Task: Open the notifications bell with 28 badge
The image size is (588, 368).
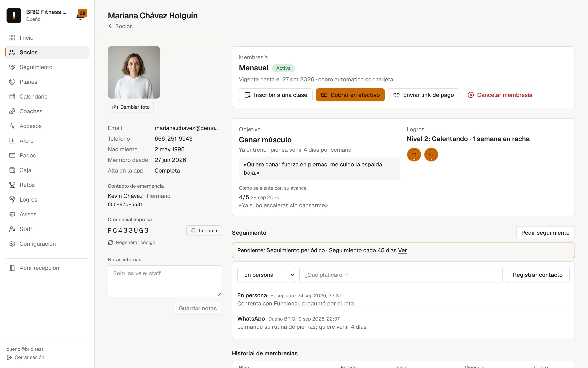Action: [81, 15]
